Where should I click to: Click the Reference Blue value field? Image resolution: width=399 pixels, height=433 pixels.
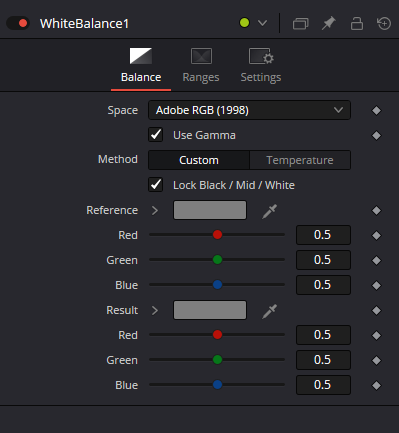(323, 285)
